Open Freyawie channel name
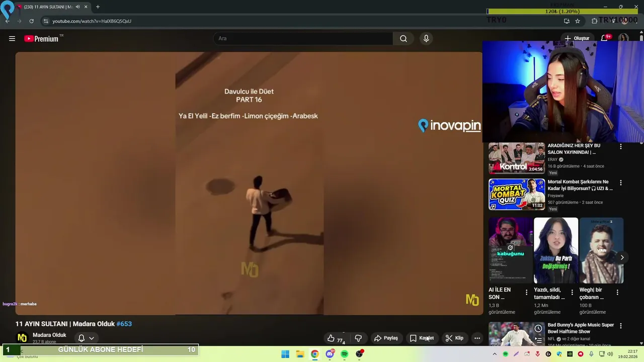Viewport: 644px width, 362px height. tap(555, 196)
